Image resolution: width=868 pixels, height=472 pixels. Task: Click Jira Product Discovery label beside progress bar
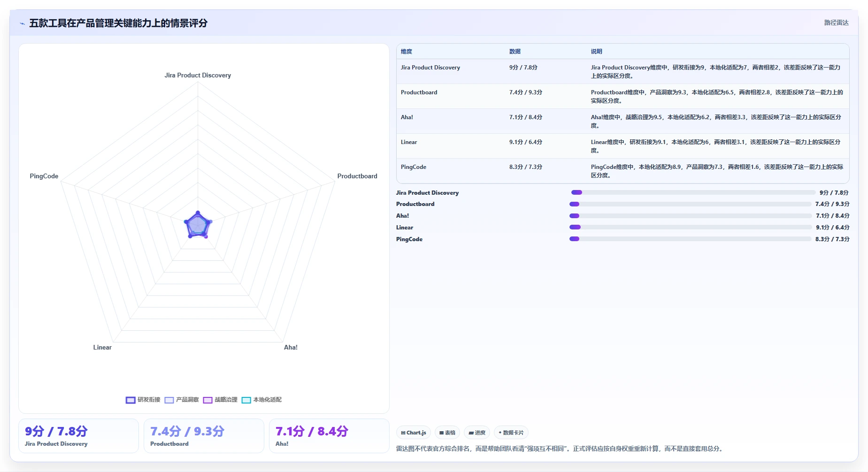tap(427, 193)
